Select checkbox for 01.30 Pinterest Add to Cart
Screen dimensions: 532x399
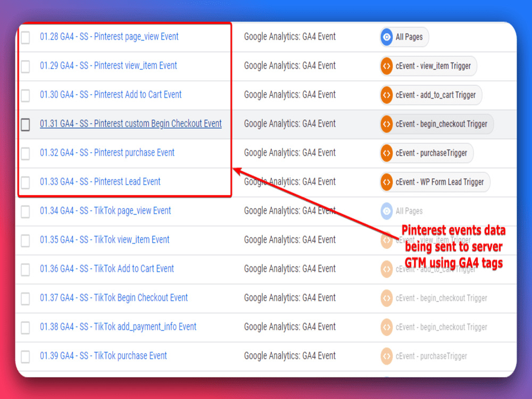(x=26, y=95)
